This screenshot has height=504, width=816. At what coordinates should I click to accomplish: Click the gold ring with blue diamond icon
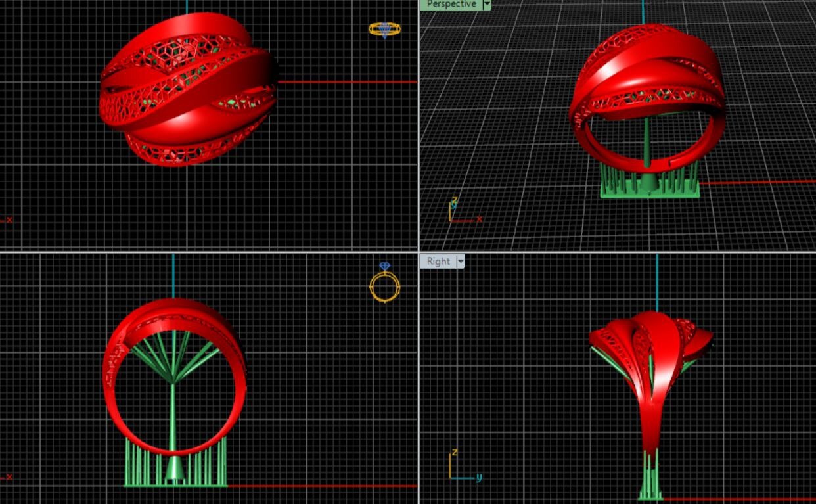384,284
